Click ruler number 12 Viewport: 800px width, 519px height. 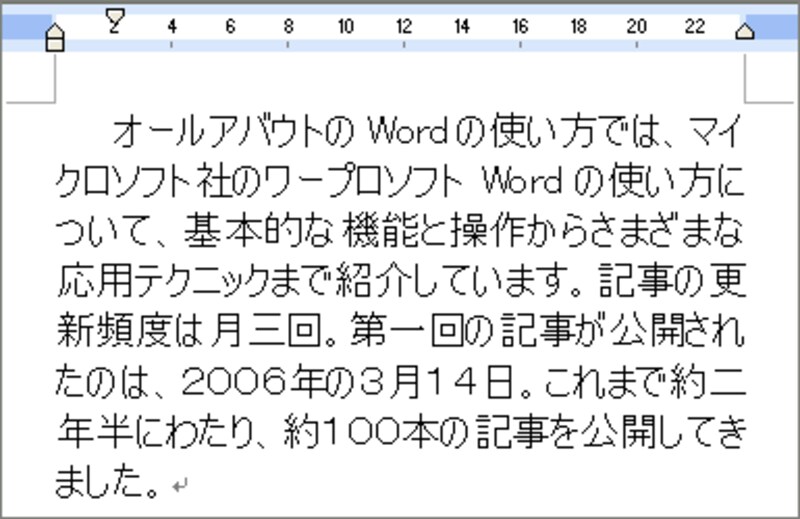tap(404, 27)
